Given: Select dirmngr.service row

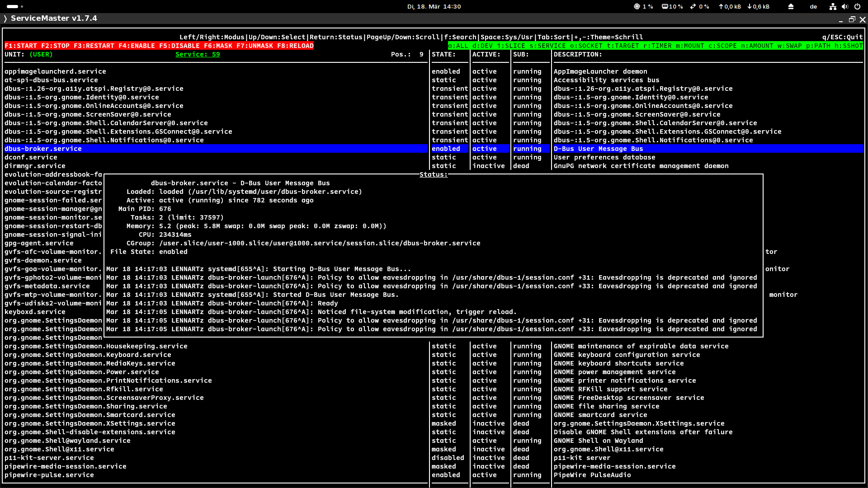Looking at the screenshot, I should (434, 166).
